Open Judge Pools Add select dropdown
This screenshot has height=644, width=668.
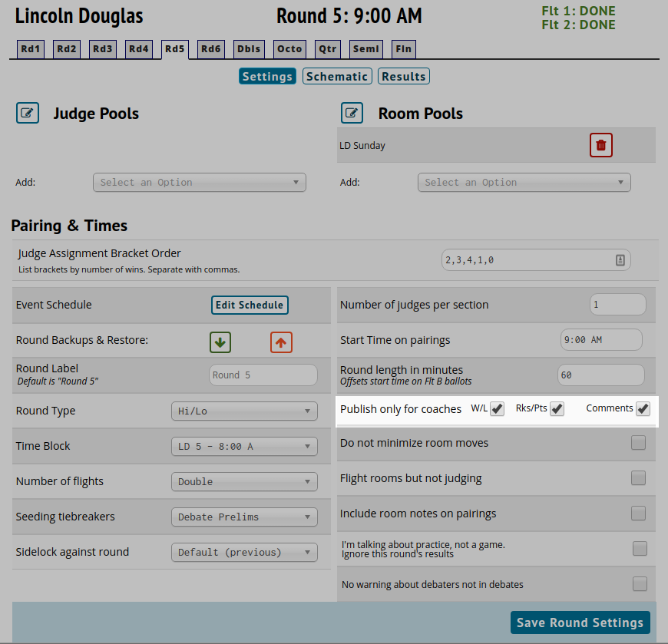[x=200, y=183]
